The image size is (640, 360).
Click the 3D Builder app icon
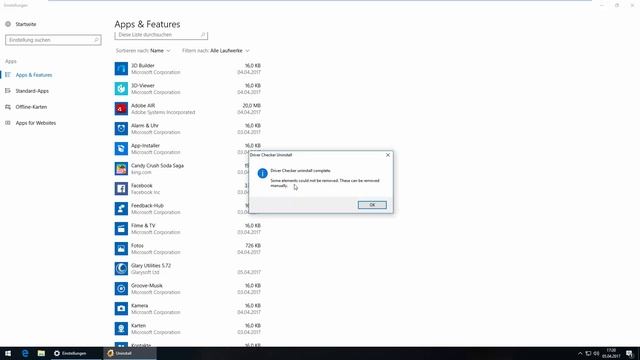point(121,69)
